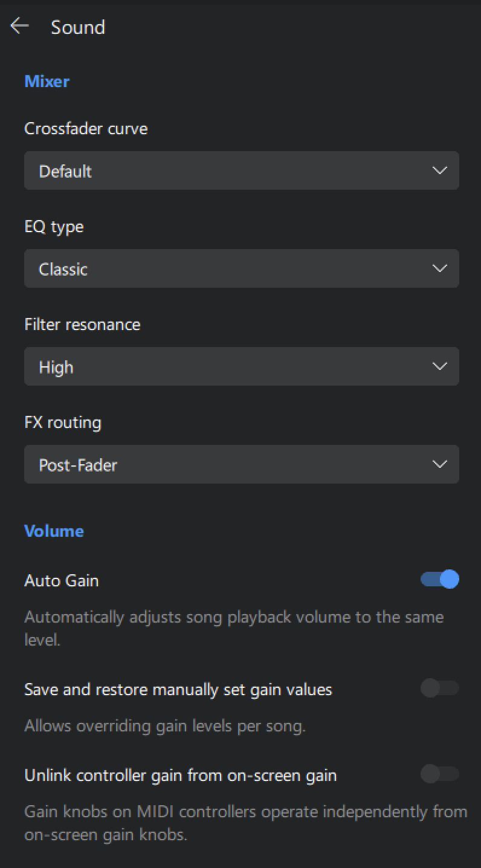Click the Volume section header
The height and width of the screenshot is (868, 481).
(x=54, y=531)
